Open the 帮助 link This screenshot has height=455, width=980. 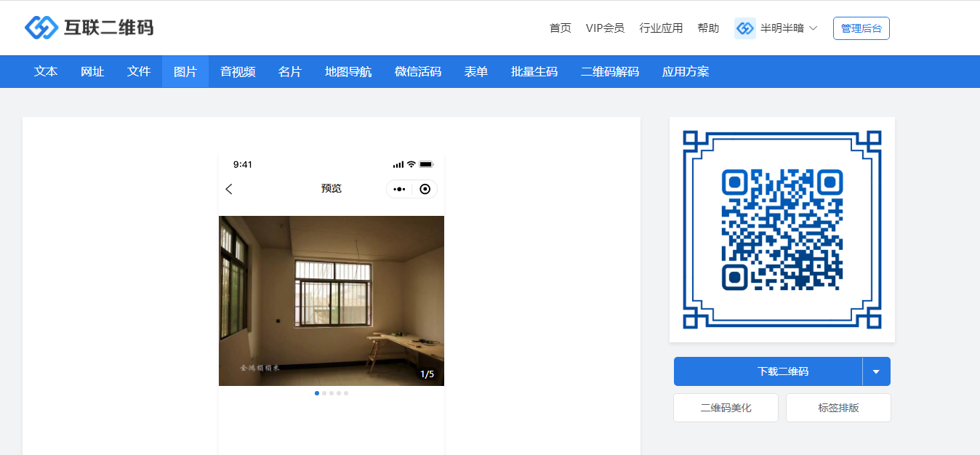tap(708, 28)
